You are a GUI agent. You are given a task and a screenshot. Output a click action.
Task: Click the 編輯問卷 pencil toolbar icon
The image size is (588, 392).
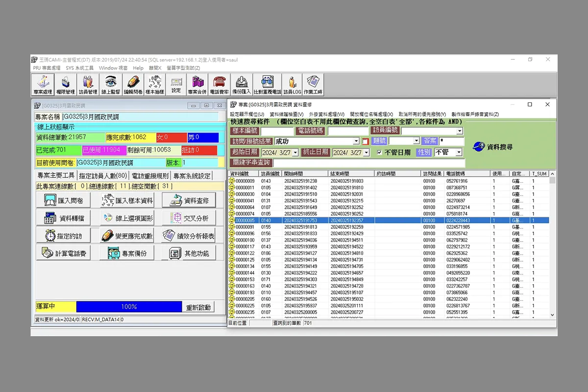133,85
